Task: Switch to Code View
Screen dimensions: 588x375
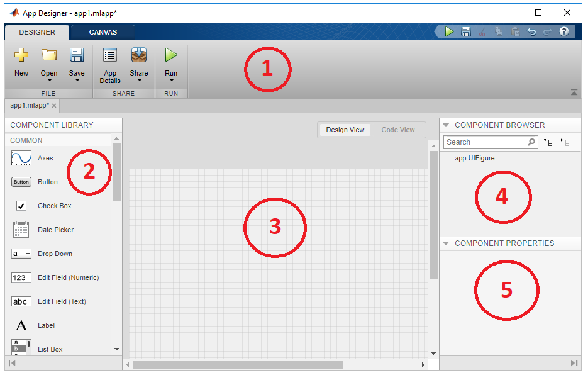Action: [x=397, y=130]
